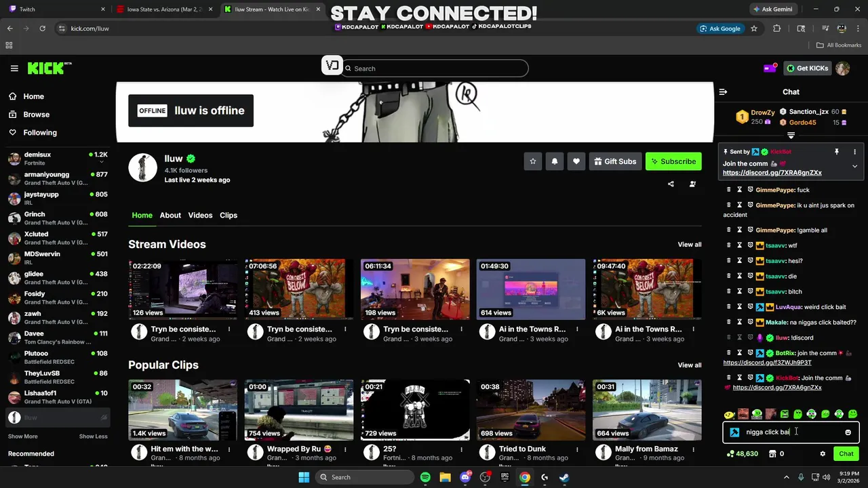868x488 pixels.
Task: Click the moderator badge in chat input
Action: (734, 432)
